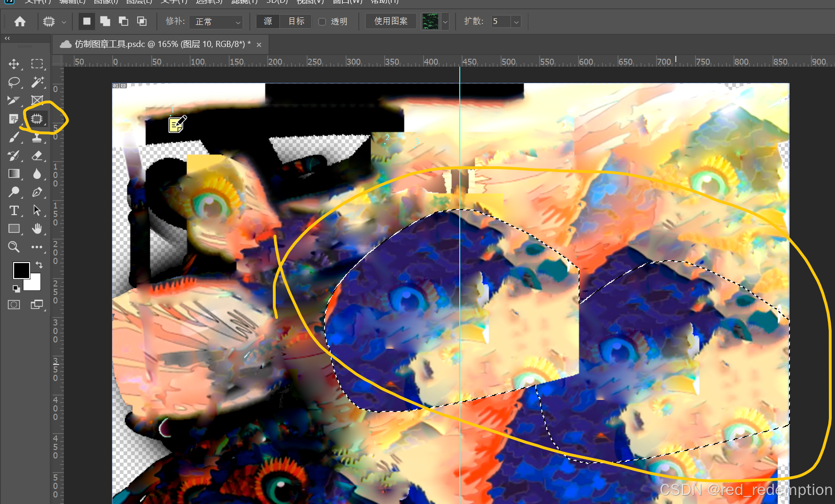Select the Horizontal Type tool
Image resolution: width=835 pixels, height=504 pixels.
[x=14, y=210]
